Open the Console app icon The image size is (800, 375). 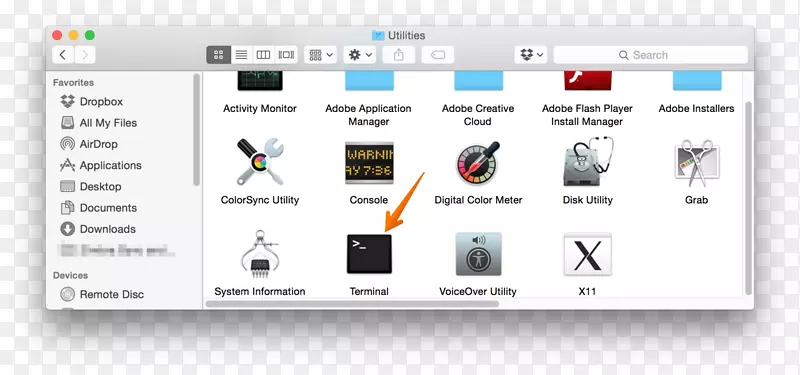point(369,163)
